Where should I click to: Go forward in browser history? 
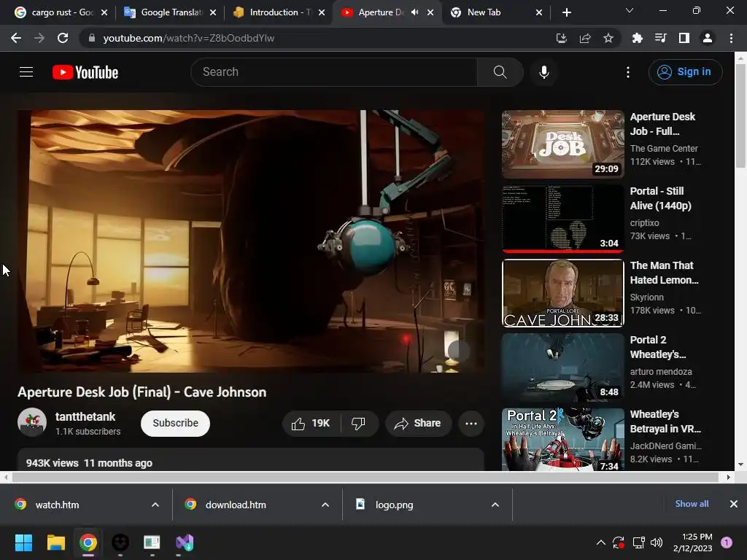click(x=39, y=38)
